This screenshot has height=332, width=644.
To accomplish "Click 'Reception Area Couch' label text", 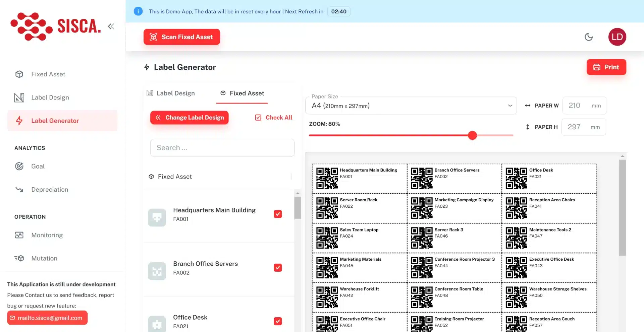I will point(552,319).
